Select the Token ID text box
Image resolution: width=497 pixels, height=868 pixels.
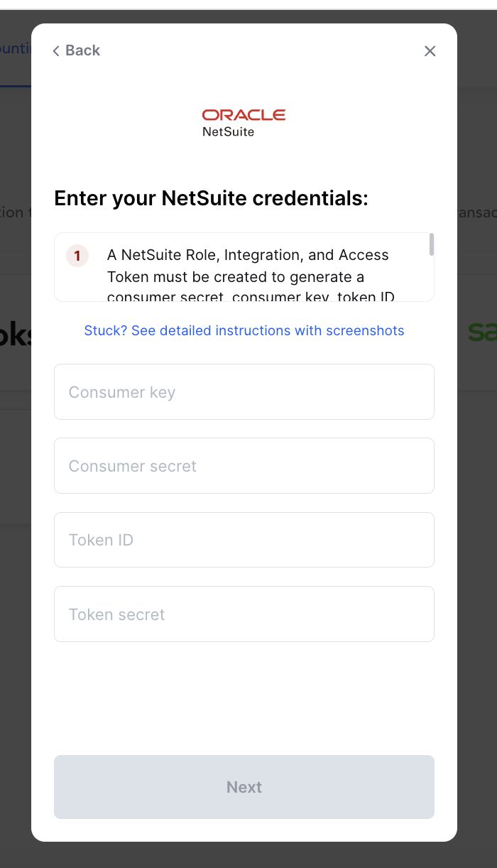click(x=244, y=539)
